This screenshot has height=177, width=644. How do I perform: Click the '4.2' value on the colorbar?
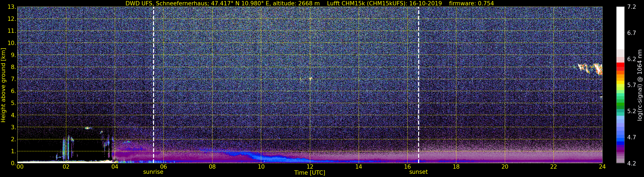coord(632,163)
